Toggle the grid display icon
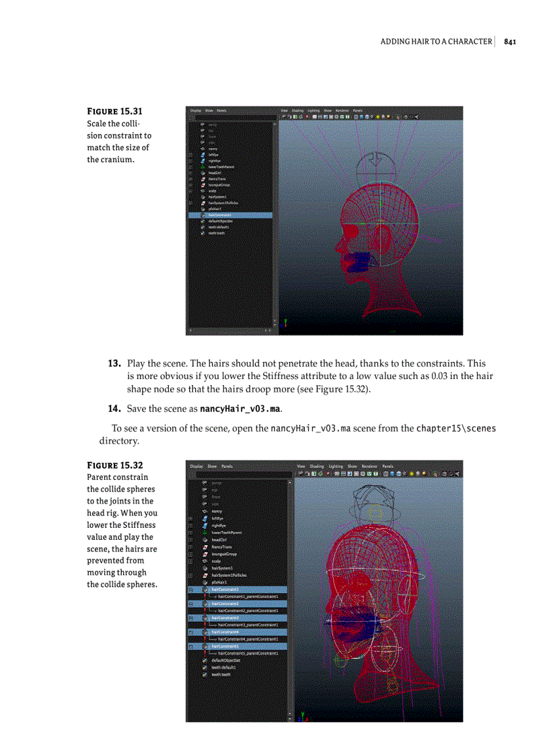The width and height of the screenshot is (549, 756). click(x=336, y=474)
